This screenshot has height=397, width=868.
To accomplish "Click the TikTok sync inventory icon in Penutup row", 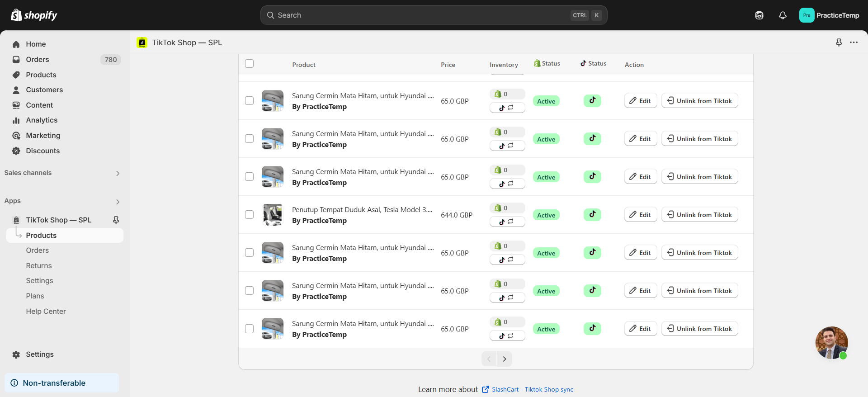I will [x=507, y=222].
